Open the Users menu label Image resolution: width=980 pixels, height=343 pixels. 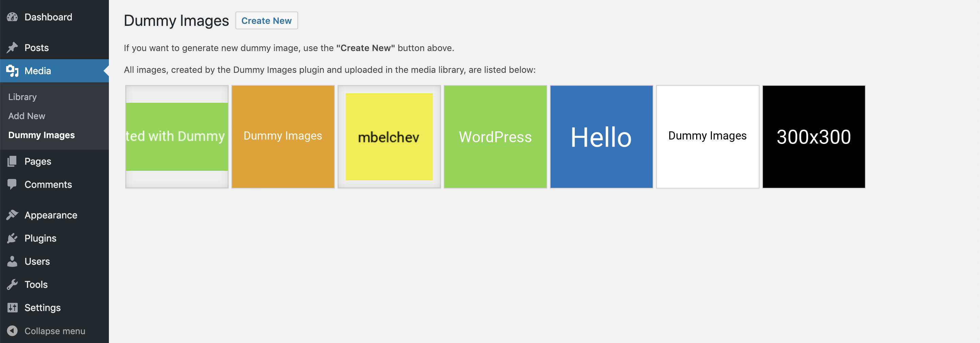(x=37, y=262)
